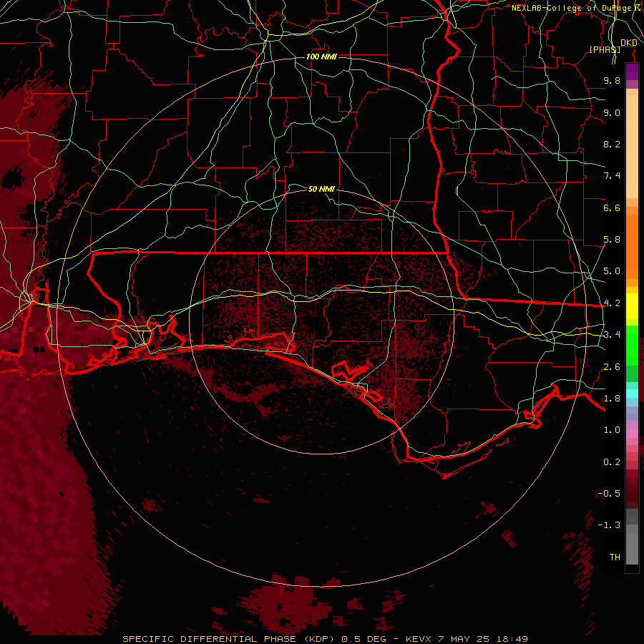Pick the purple band atop the color scale
Screen dimensions: 644x644
point(632,72)
